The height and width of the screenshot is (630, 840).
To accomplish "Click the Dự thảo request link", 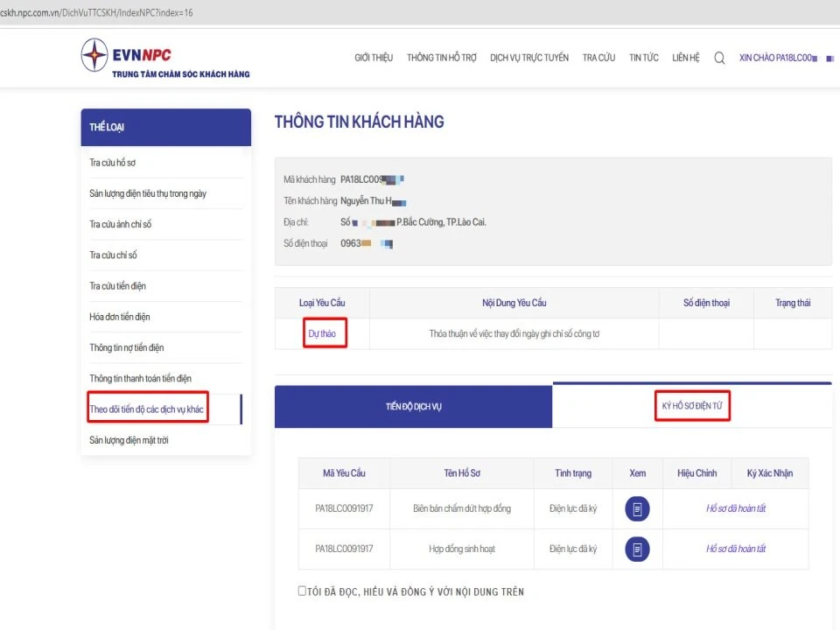I will [x=322, y=333].
